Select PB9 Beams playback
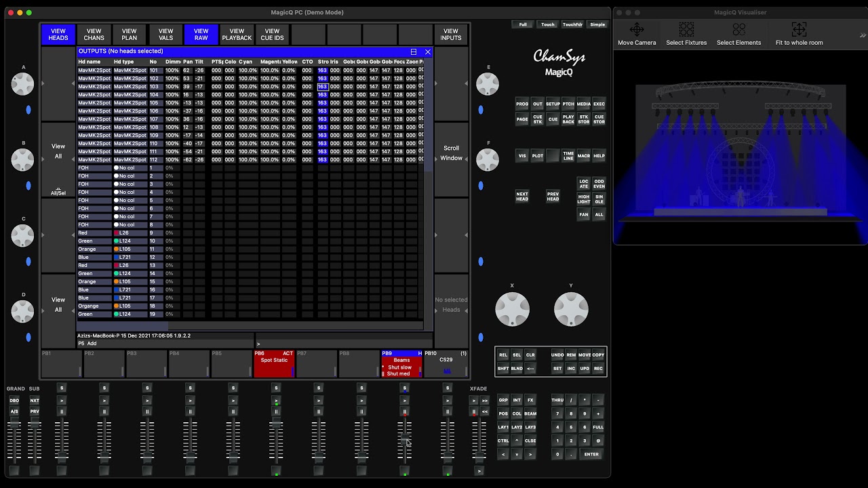868x488 pixels. pyautogui.click(x=401, y=364)
